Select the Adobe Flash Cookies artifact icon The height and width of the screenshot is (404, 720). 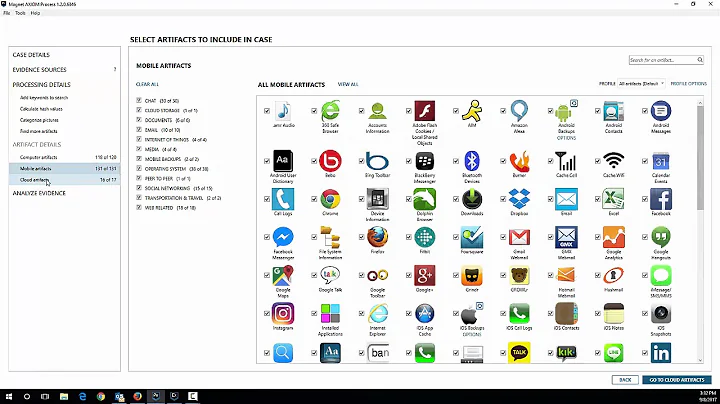[425, 111]
